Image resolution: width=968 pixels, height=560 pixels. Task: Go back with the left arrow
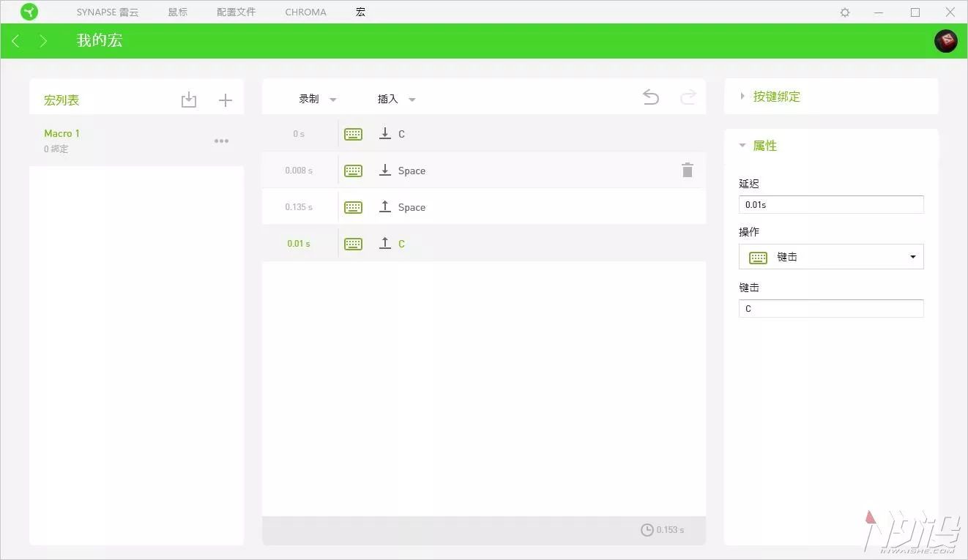point(15,41)
